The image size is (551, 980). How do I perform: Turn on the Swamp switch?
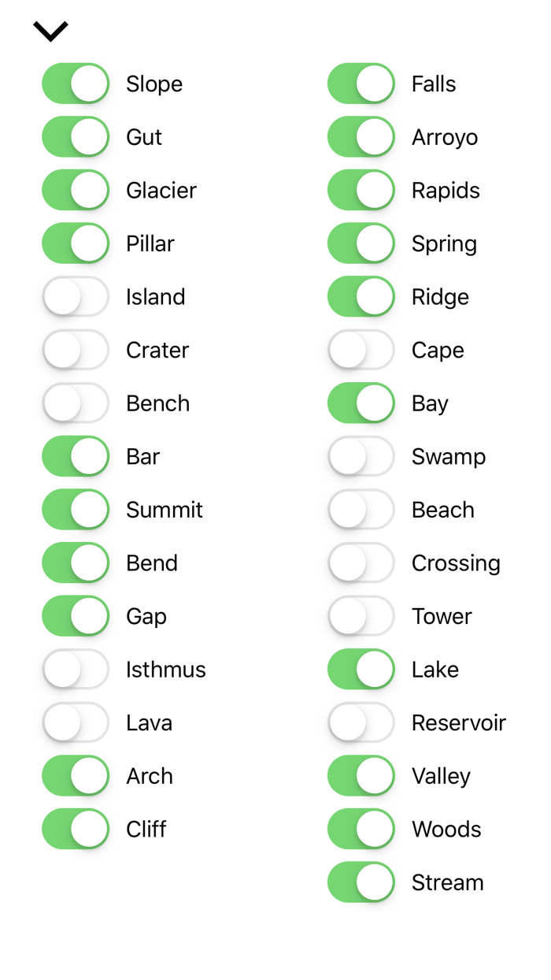click(361, 456)
